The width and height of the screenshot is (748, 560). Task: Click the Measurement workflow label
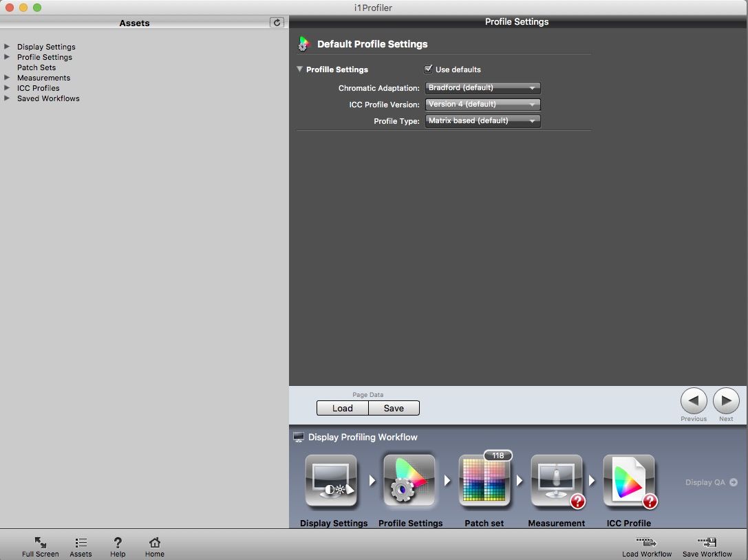point(556,523)
